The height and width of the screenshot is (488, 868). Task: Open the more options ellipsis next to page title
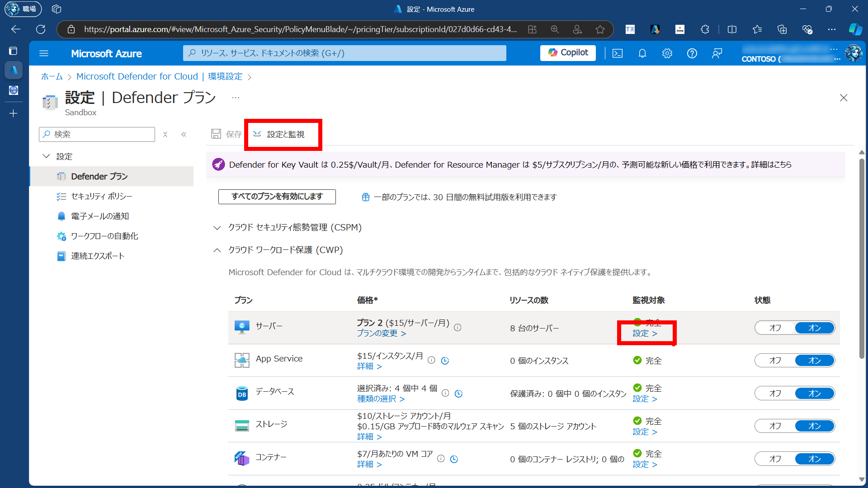click(x=236, y=98)
